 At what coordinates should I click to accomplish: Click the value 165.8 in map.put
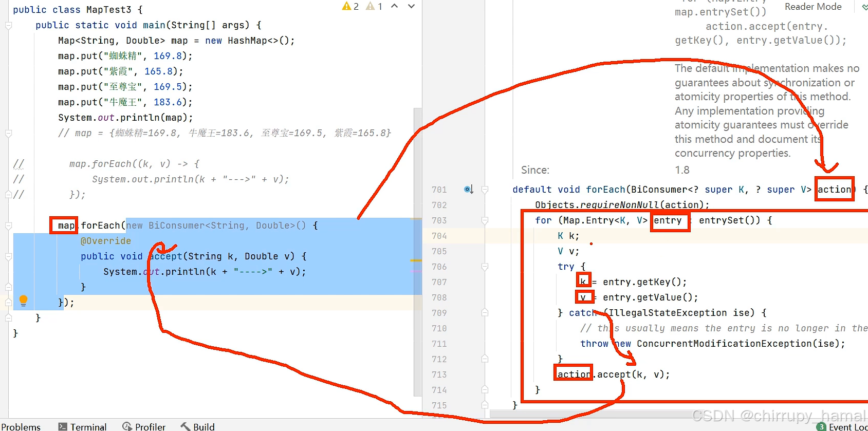[159, 71]
